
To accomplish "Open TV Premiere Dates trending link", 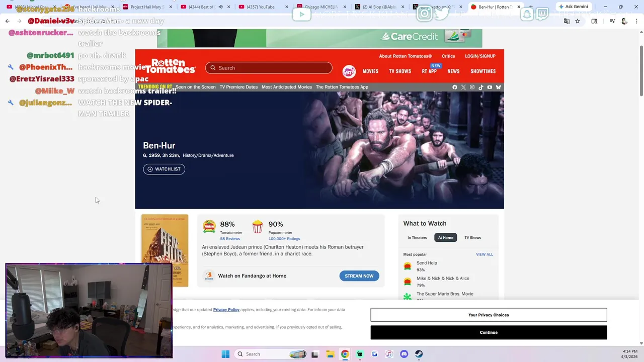I will (238, 87).
